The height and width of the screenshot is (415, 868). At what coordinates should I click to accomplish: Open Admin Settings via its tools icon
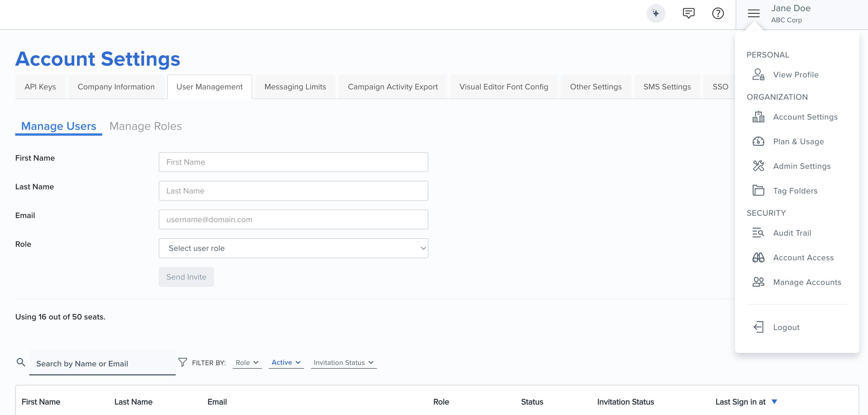pyautogui.click(x=758, y=166)
